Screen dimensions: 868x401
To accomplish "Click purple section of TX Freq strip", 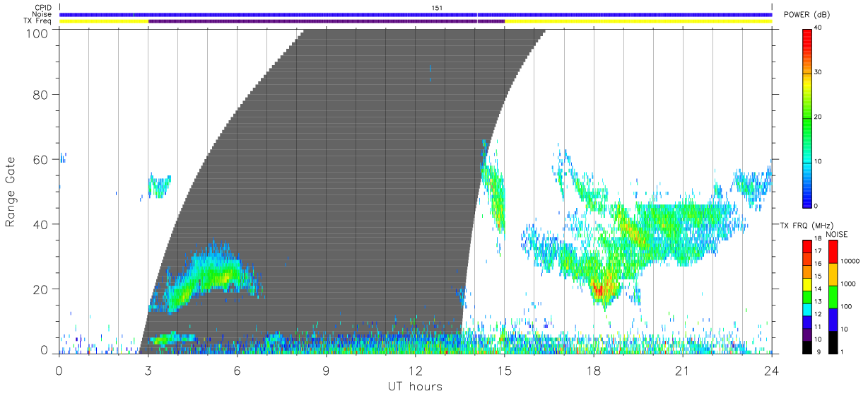I will [x=326, y=21].
